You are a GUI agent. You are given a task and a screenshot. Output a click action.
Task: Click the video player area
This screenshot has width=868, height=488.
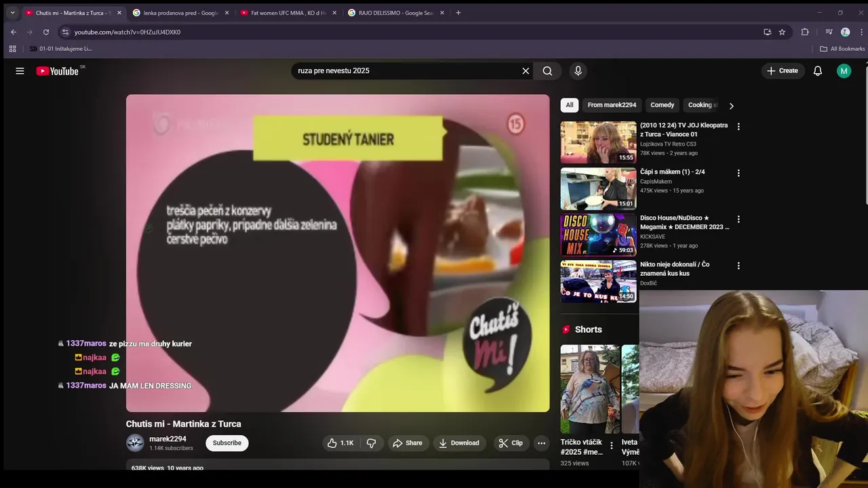coord(338,253)
